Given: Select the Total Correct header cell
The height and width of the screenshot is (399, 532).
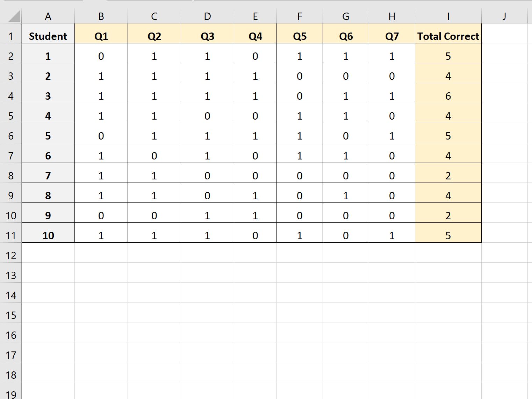Looking at the screenshot, I should [448, 36].
